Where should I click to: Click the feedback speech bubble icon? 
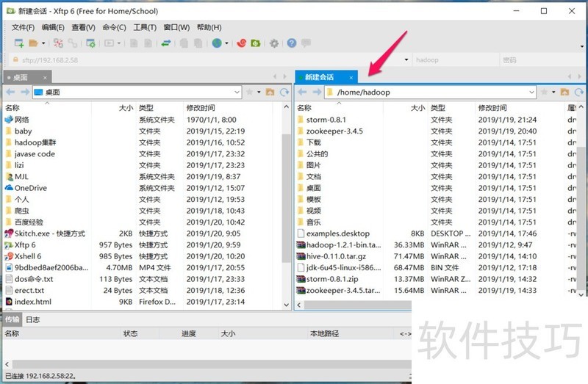(x=306, y=43)
